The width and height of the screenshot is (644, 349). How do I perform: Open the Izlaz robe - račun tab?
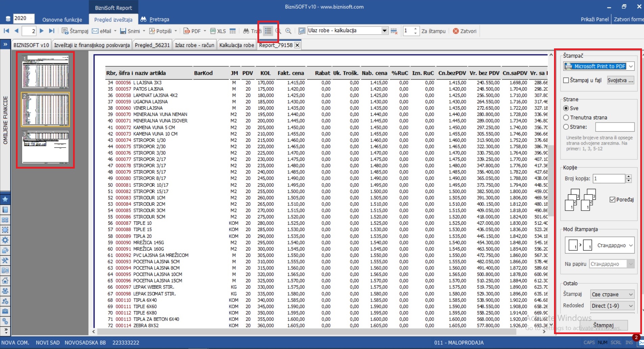pyautogui.click(x=194, y=45)
